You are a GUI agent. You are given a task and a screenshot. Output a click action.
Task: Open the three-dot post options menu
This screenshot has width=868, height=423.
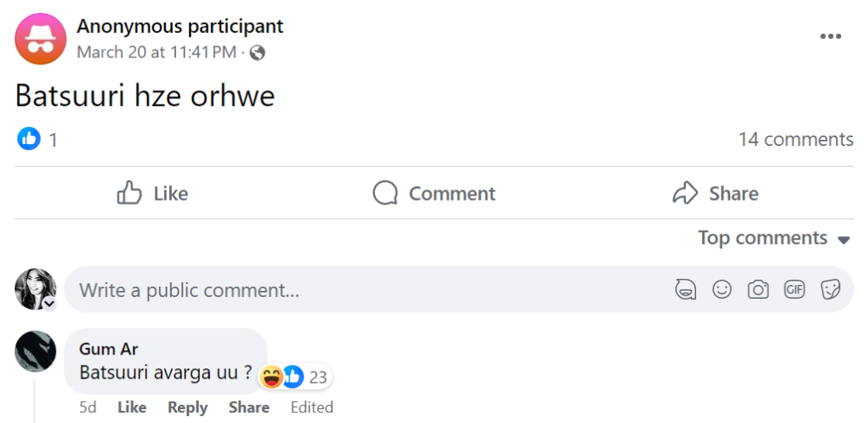831,36
